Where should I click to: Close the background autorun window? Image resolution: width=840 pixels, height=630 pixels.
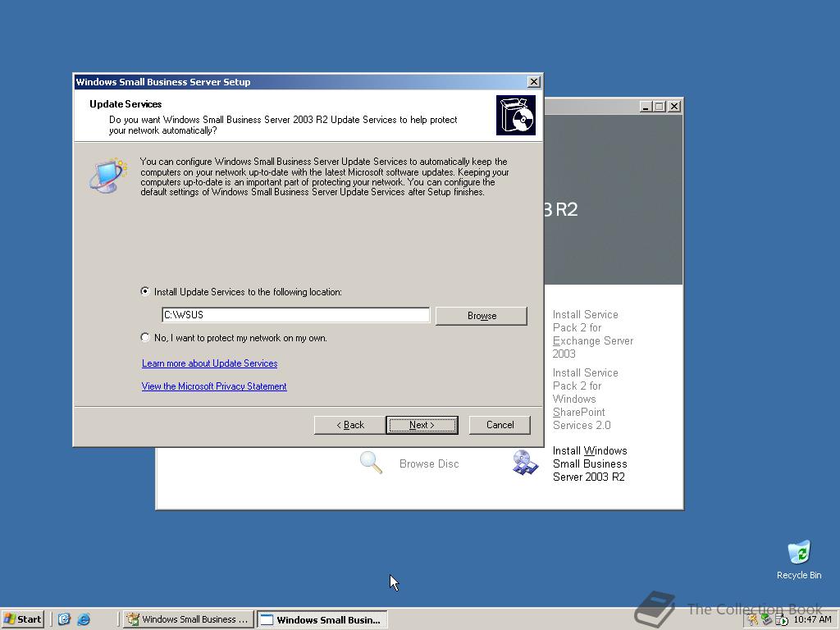point(674,107)
